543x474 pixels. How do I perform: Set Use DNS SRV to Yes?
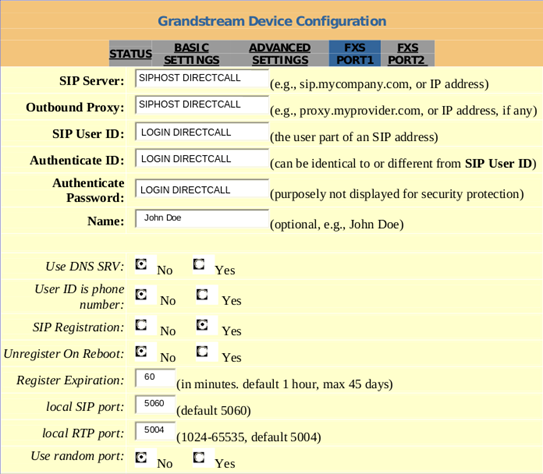coord(199,264)
